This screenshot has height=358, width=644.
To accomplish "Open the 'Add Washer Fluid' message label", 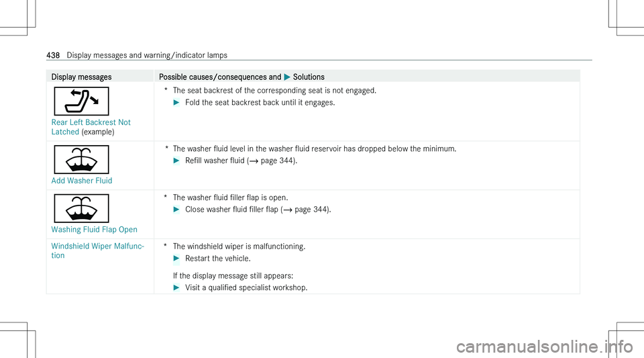I will point(82,181).
